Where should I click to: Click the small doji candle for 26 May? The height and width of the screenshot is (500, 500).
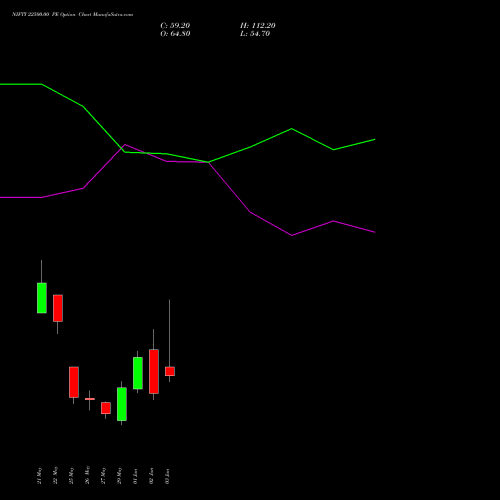click(x=90, y=399)
